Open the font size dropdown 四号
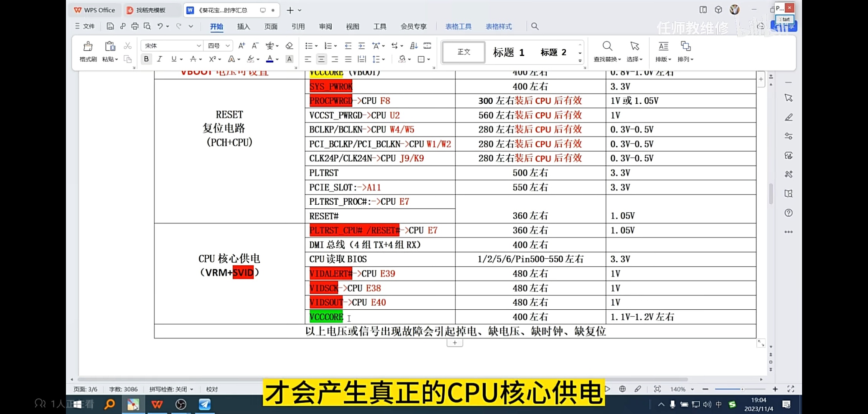 tap(228, 46)
